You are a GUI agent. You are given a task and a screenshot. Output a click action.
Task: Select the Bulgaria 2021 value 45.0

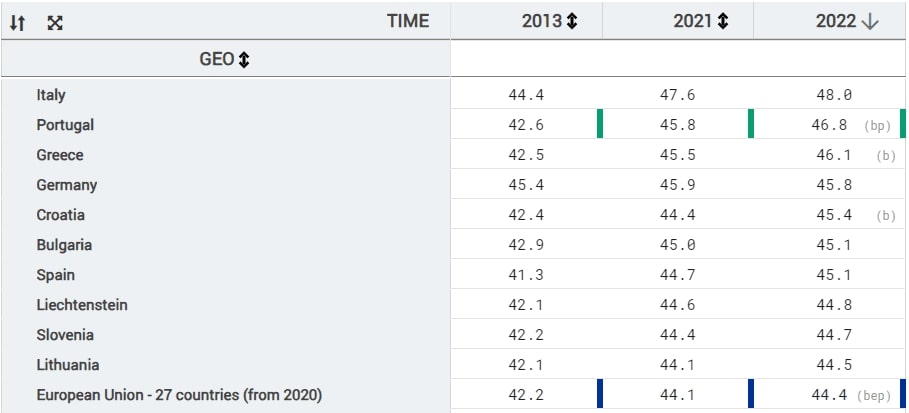point(677,245)
